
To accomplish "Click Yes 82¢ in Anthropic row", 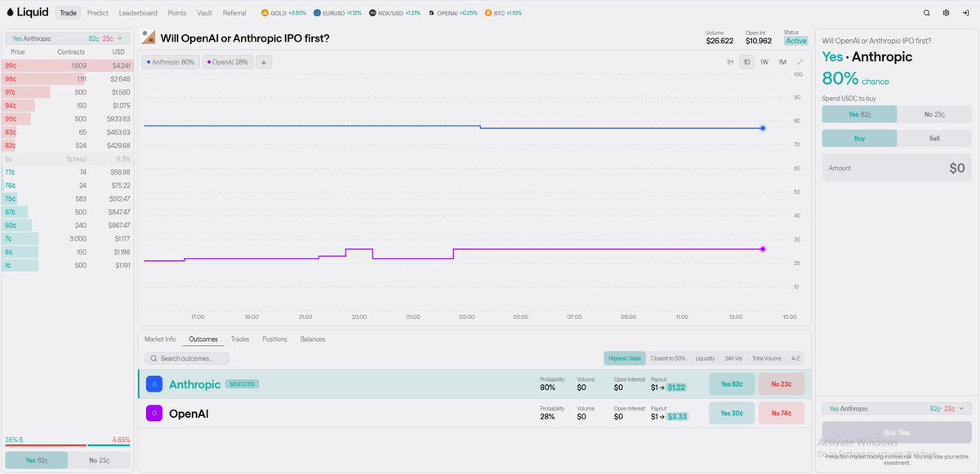I will point(731,384).
